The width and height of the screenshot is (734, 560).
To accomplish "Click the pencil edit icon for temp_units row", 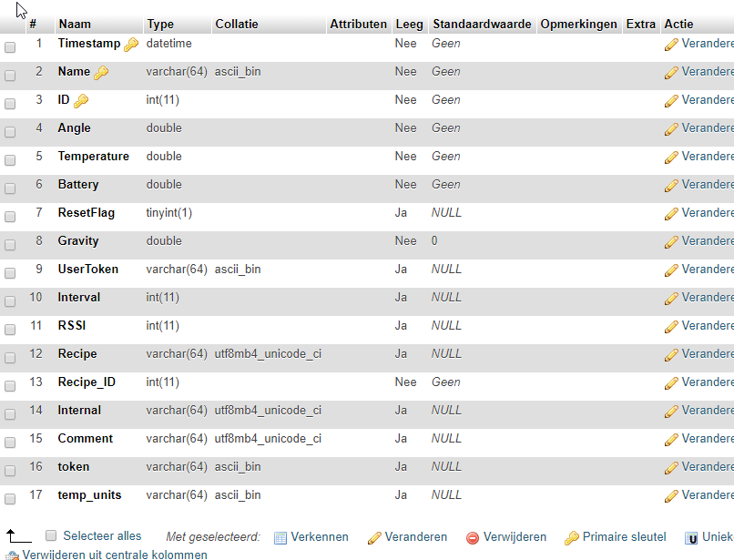I will 671,495.
